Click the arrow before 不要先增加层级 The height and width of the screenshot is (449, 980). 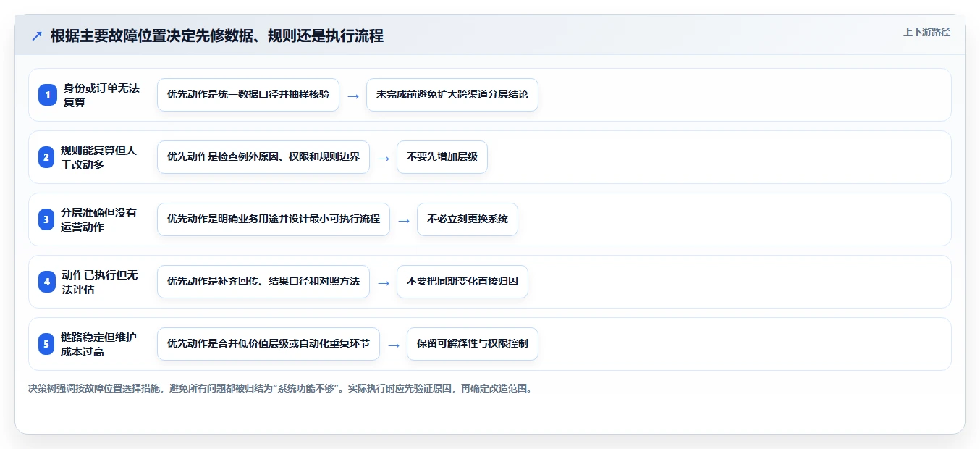click(x=383, y=158)
